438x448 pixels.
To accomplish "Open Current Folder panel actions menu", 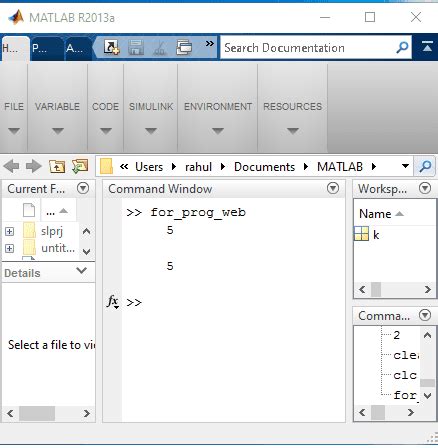I will coord(83,188).
